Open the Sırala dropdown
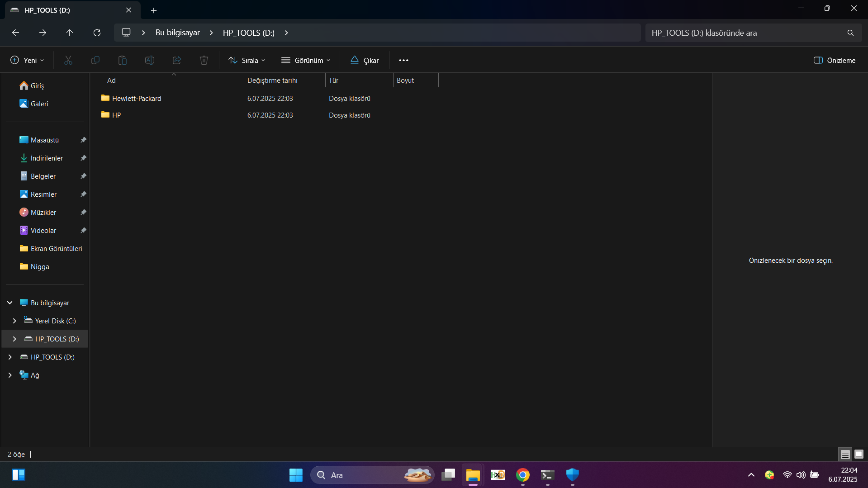Screen dimensions: 868x488 point(247,60)
